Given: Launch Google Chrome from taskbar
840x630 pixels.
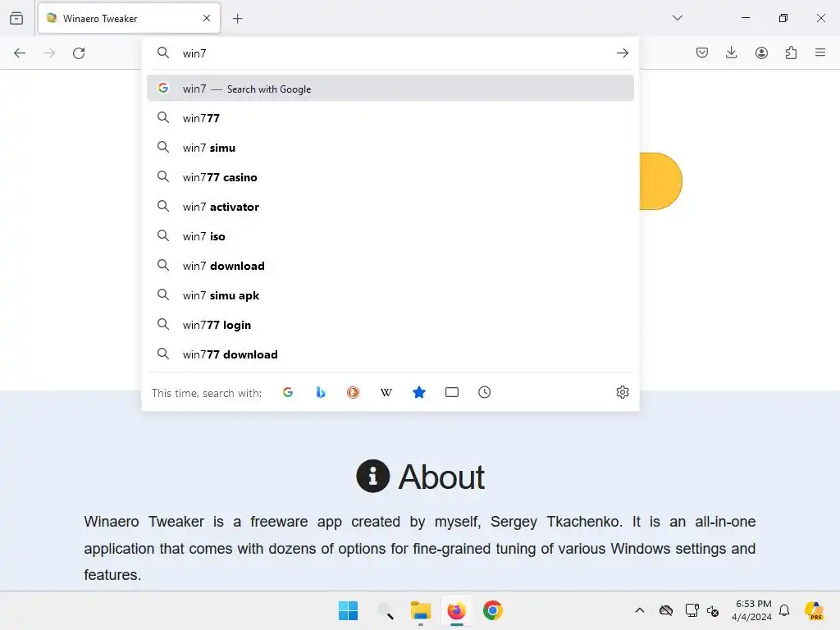Looking at the screenshot, I should [x=493, y=610].
